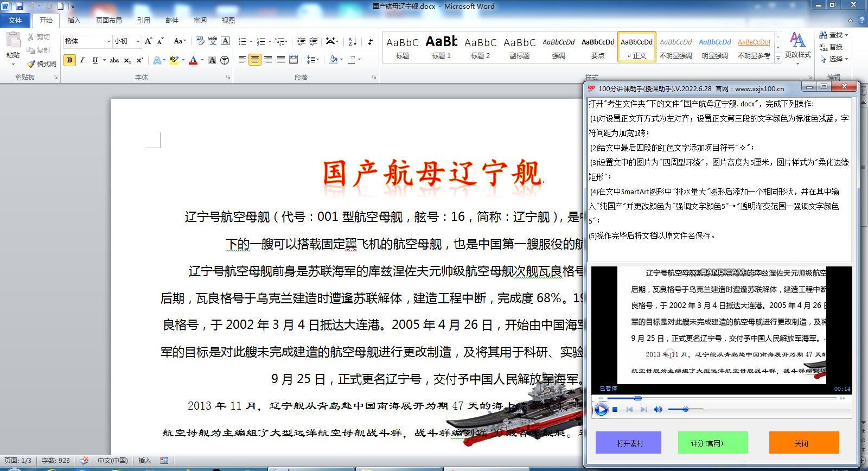Click the Subscript x₂ icon
Viewport: 868px width, 471px height.
click(x=127, y=60)
